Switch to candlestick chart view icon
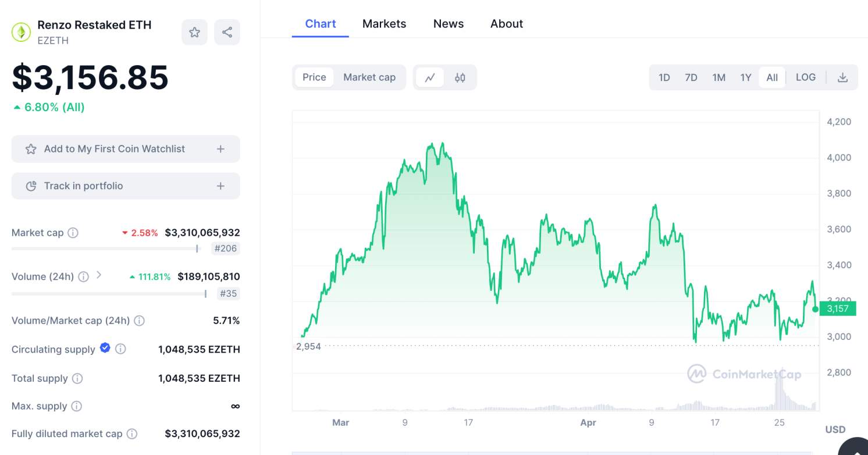 pyautogui.click(x=460, y=77)
